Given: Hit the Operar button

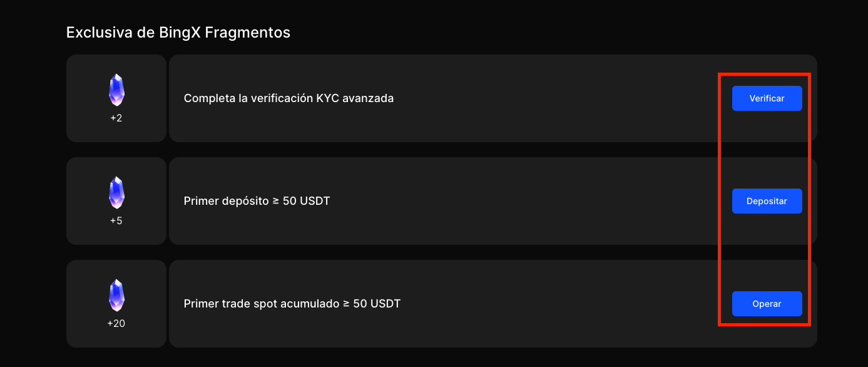Looking at the screenshot, I should point(767,304).
